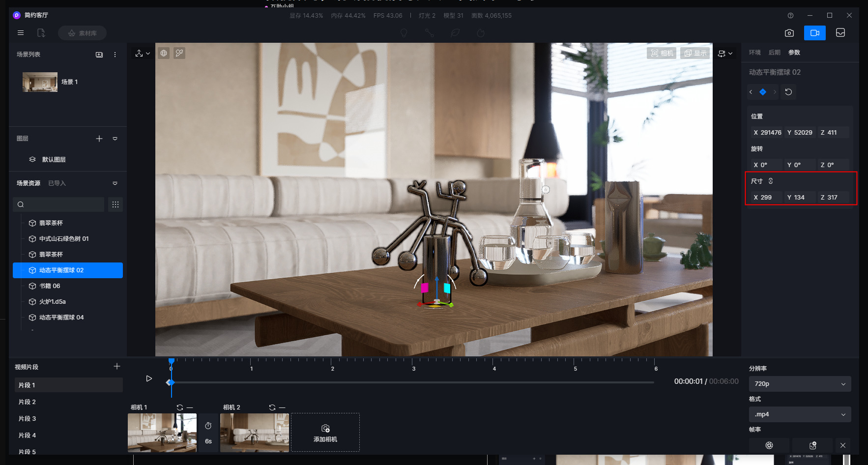Image resolution: width=868 pixels, height=465 pixels.
Task: Click the import file icon
Action: tap(41, 33)
